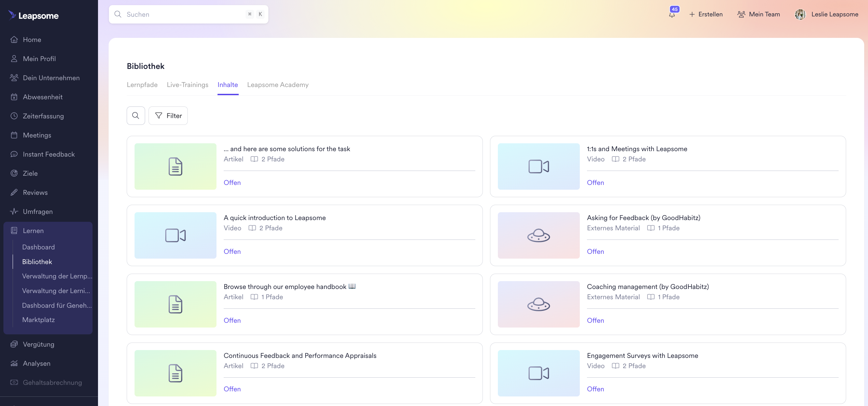Click the Vergütung sidebar item
868x406 pixels.
tap(38, 344)
